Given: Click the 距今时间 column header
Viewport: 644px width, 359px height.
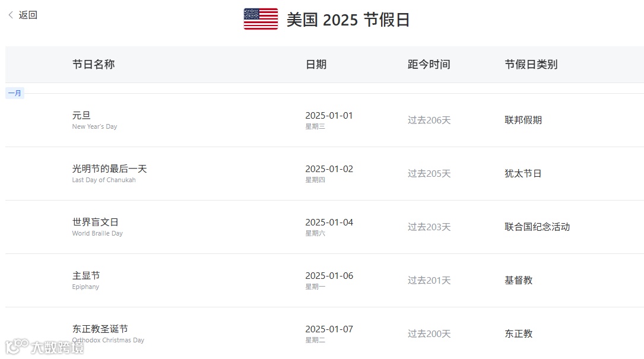Looking at the screenshot, I should [429, 65].
